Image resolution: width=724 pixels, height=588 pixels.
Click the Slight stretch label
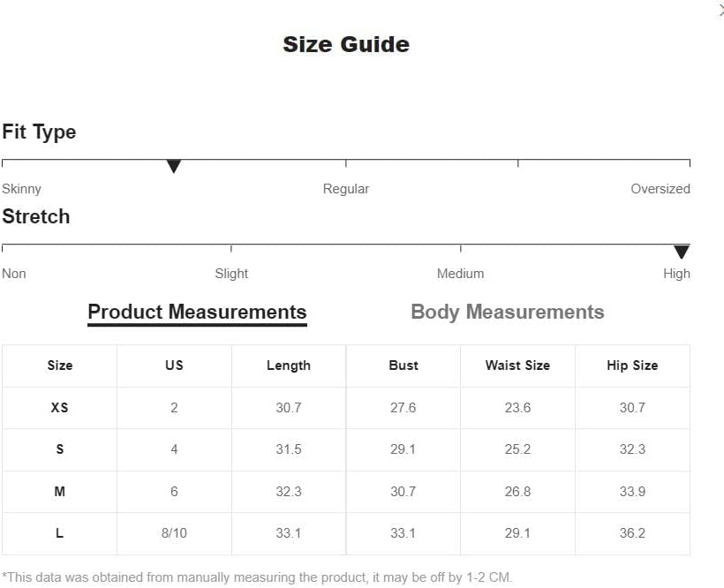tap(231, 274)
